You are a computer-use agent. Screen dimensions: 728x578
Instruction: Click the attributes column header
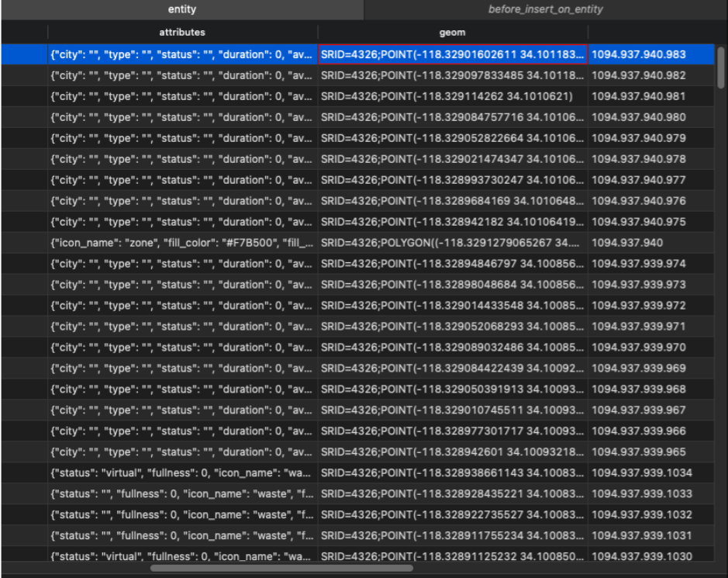[x=181, y=32]
